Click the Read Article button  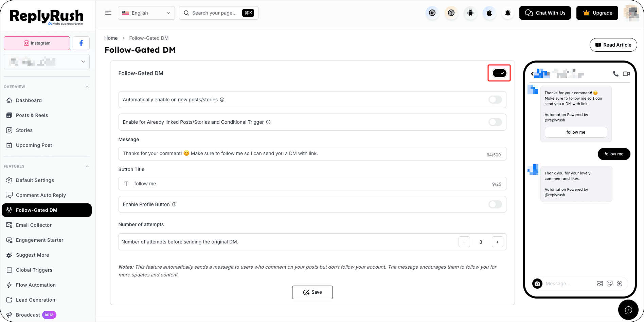(613, 45)
